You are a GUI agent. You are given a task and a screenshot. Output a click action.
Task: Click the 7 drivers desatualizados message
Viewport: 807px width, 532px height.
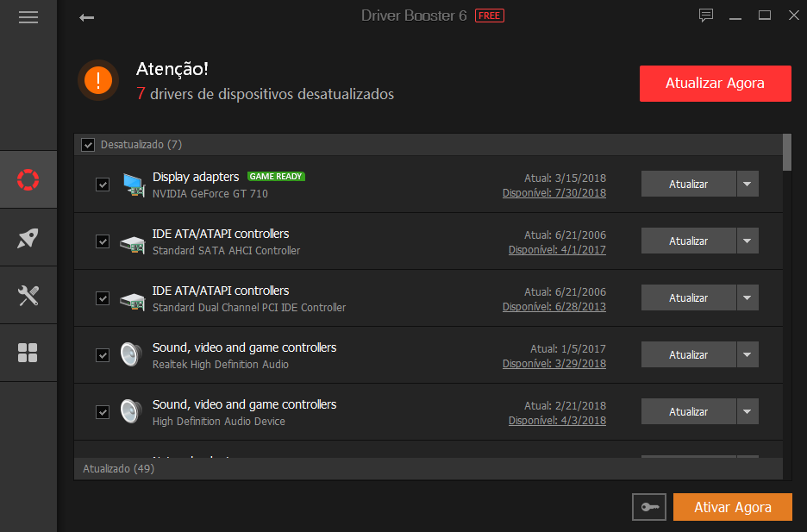265,94
